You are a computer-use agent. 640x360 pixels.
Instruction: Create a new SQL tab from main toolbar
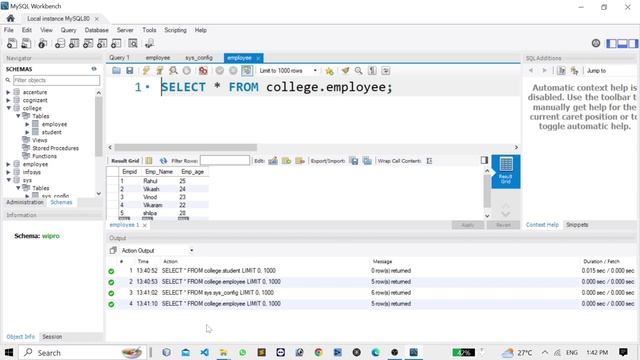[12, 43]
